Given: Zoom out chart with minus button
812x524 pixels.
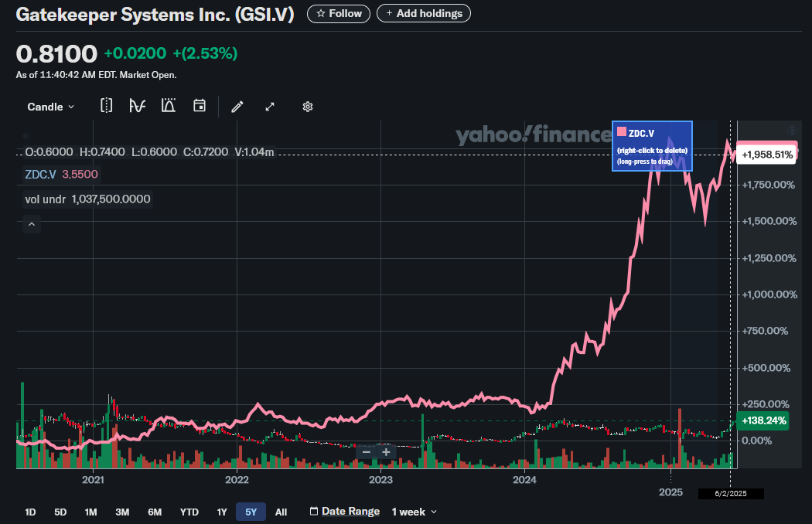Looking at the screenshot, I should (x=367, y=452).
